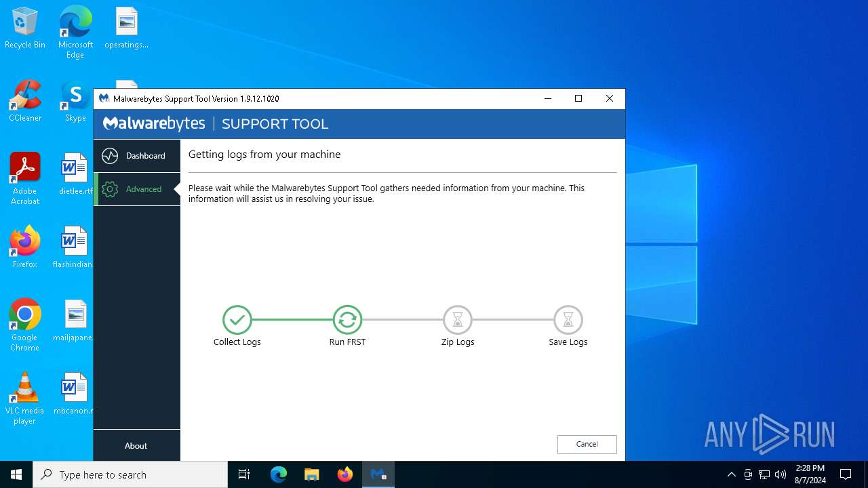868x488 pixels.
Task: Select CCleaner desktop shortcut
Action: coord(25,102)
